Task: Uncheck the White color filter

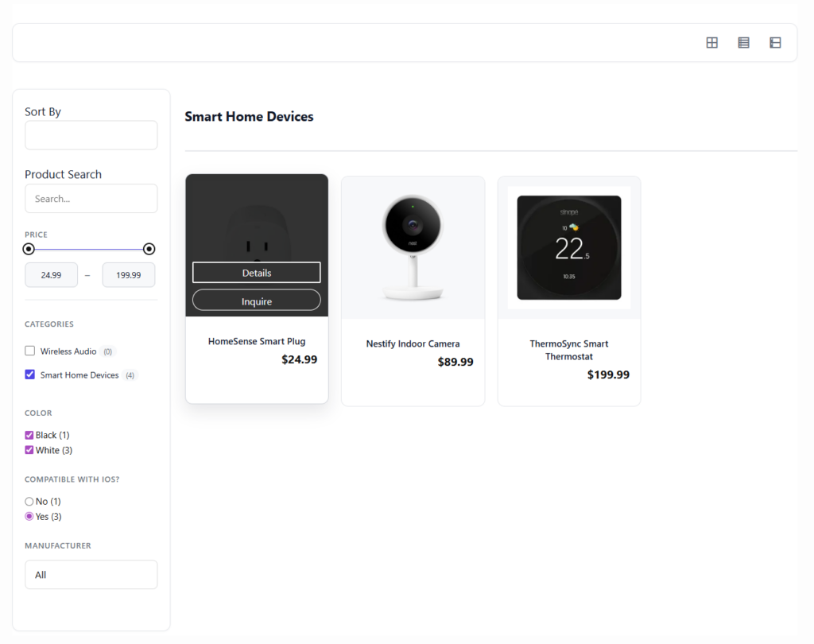Action: coord(29,450)
